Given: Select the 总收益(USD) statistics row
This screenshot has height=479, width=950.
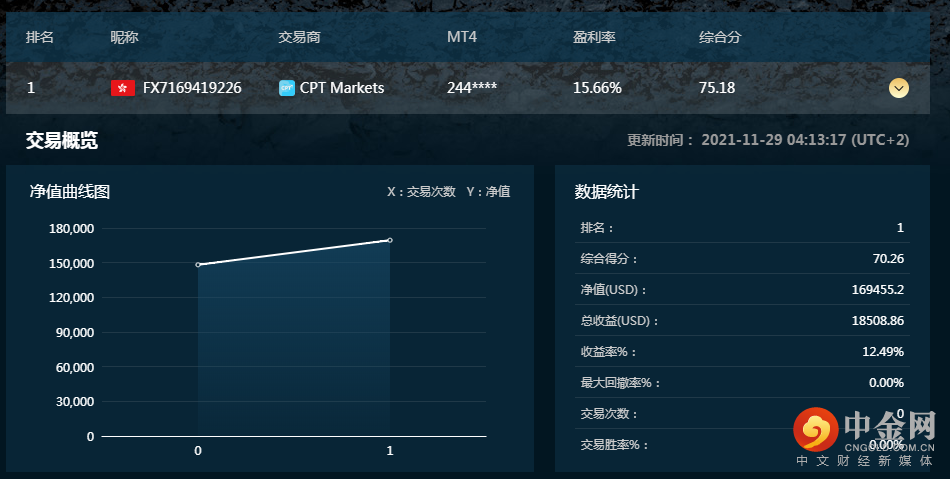Looking at the screenshot, I should [742, 321].
